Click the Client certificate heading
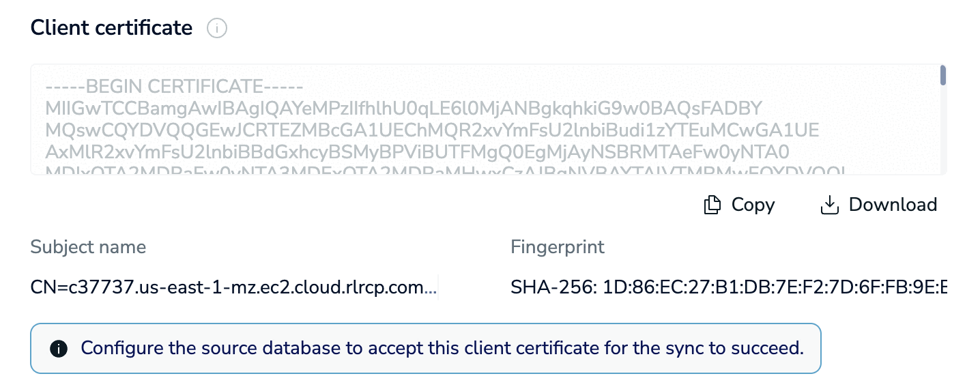Image resolution: width=980 pixels, height=389 pixels. 112,28
